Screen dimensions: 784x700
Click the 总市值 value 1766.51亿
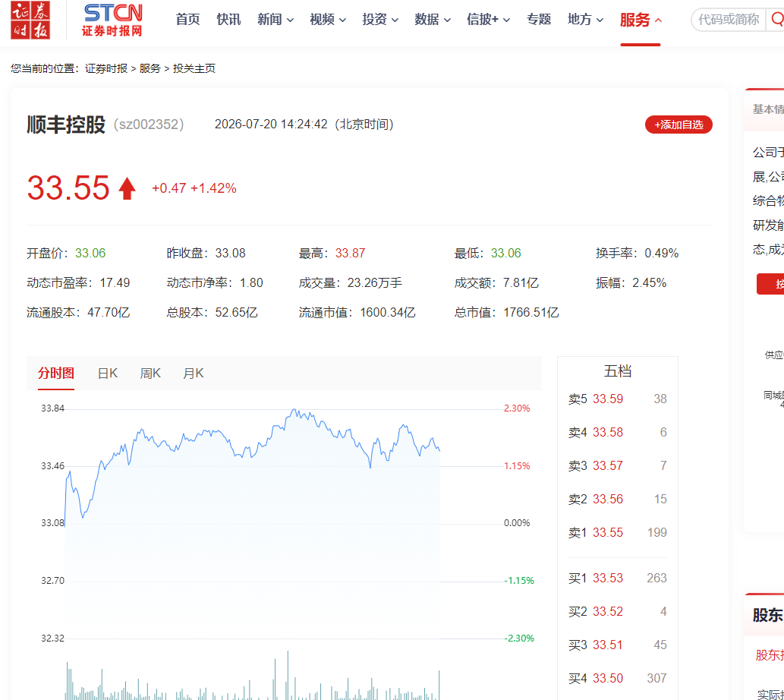click(531, 313)
